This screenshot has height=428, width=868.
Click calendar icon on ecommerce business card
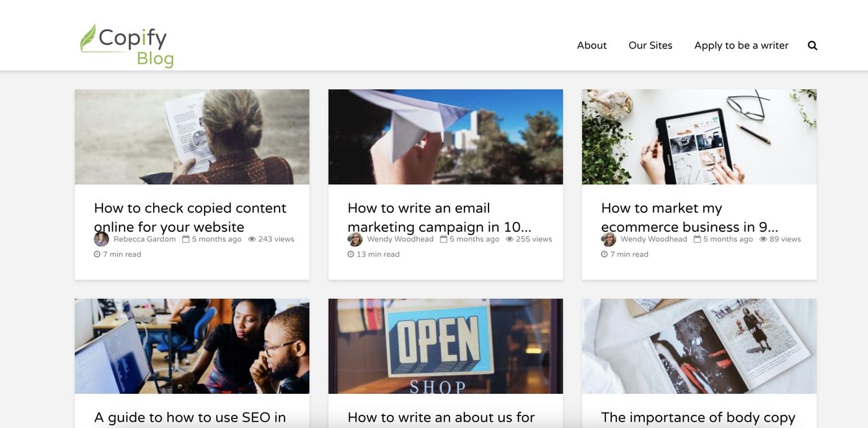tap(697, 239)
